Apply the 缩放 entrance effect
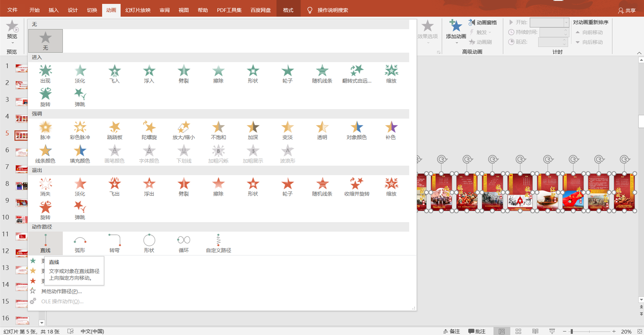Screen dimensions: 644x335 [391, 74]
